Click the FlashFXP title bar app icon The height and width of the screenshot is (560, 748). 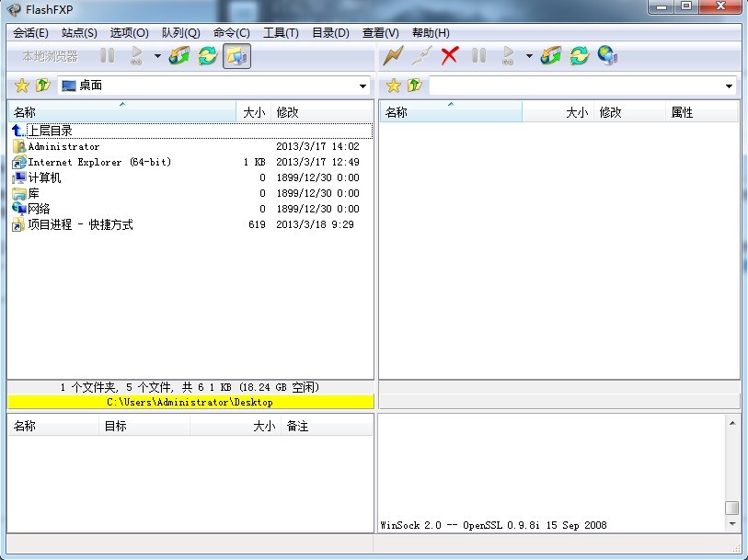pyautogui.click(x=14, y=9)
